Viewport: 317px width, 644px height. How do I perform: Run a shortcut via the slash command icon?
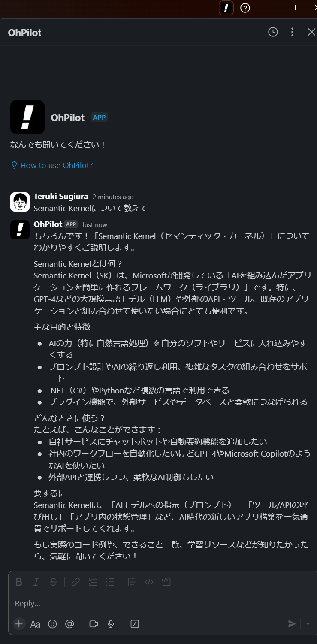[x=134, y=624]
